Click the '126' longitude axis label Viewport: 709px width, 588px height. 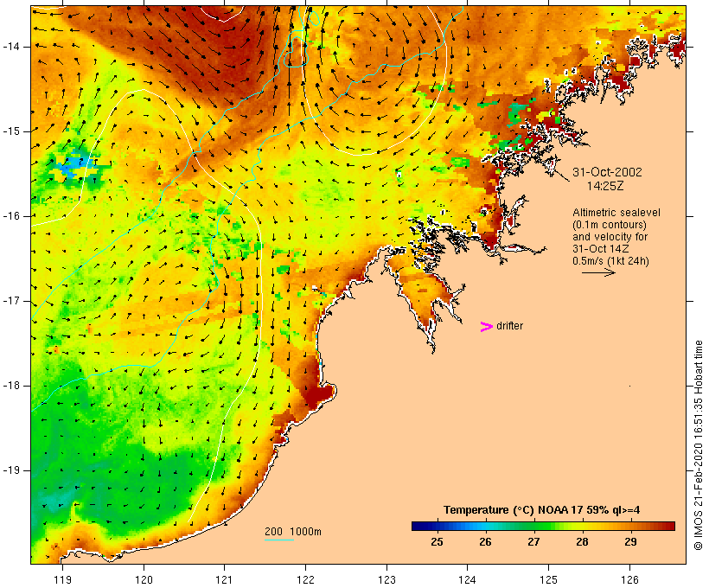(629, 579)
